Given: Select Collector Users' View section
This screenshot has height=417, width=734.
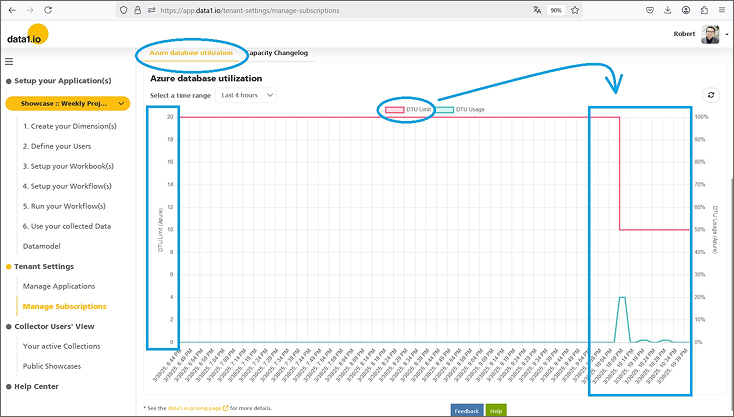Looking at the screenshot, I should [54, 326].
